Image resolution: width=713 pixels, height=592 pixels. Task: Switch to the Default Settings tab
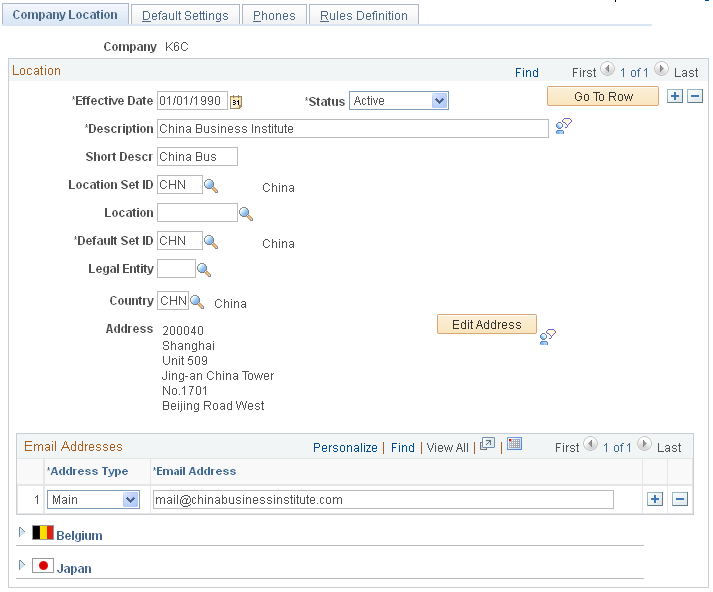185,15
